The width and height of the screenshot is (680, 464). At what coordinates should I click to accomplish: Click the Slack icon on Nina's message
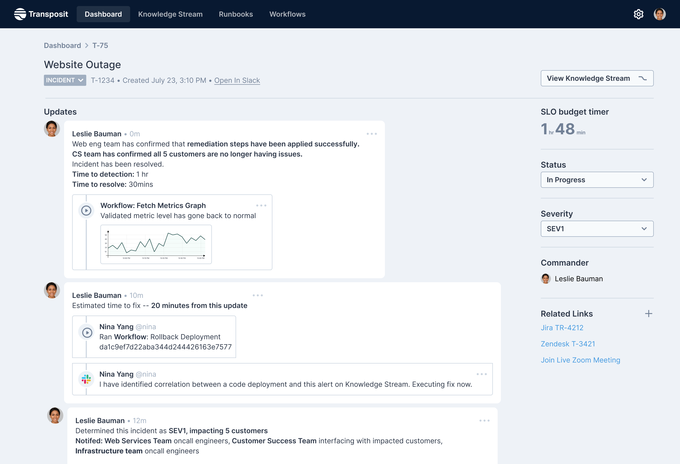coord(87,379)
